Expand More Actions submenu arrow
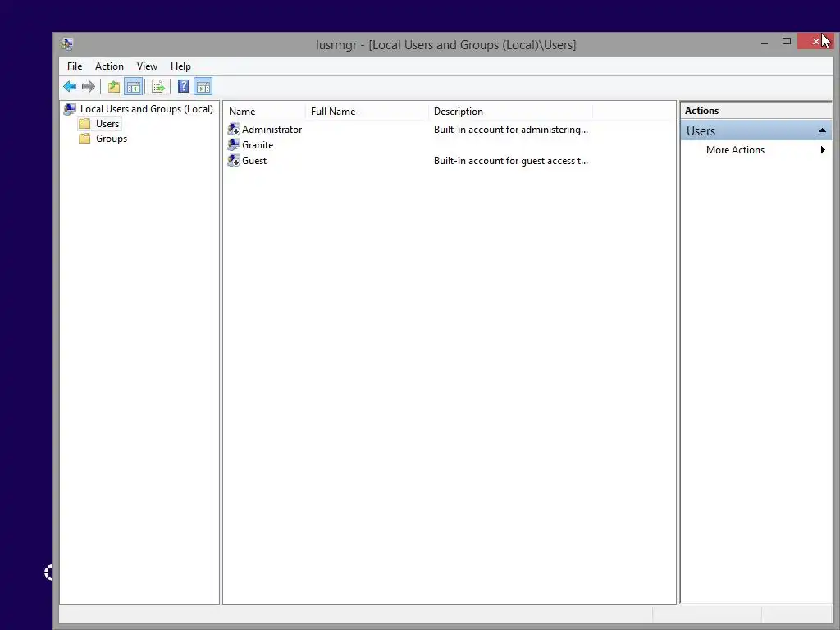This screenshot has height=630, width=840. [x=823, y=150]
